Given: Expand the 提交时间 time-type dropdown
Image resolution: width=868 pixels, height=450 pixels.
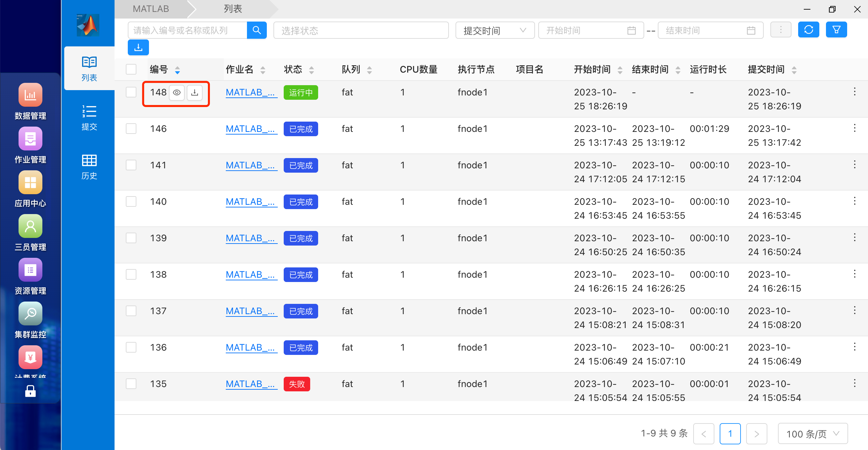Looking at the screenshot, I should pos(495,30).
